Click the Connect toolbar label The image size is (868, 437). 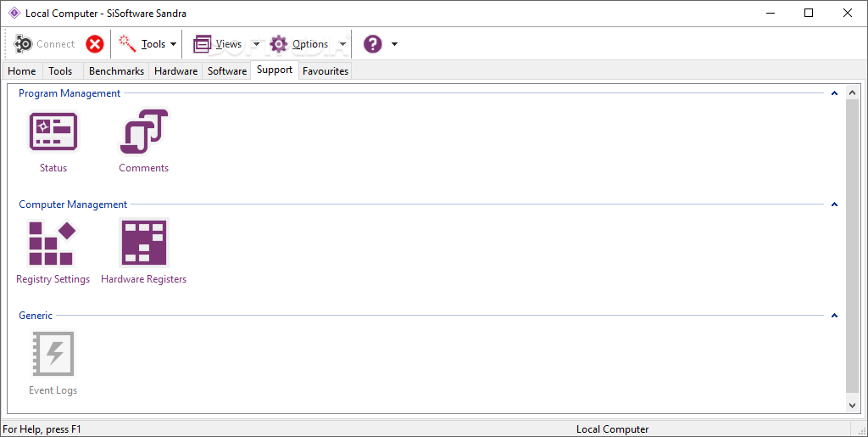[55, 44]
